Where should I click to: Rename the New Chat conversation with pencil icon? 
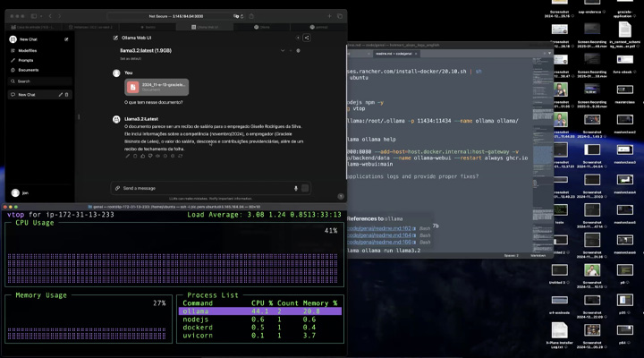[61, 95]
